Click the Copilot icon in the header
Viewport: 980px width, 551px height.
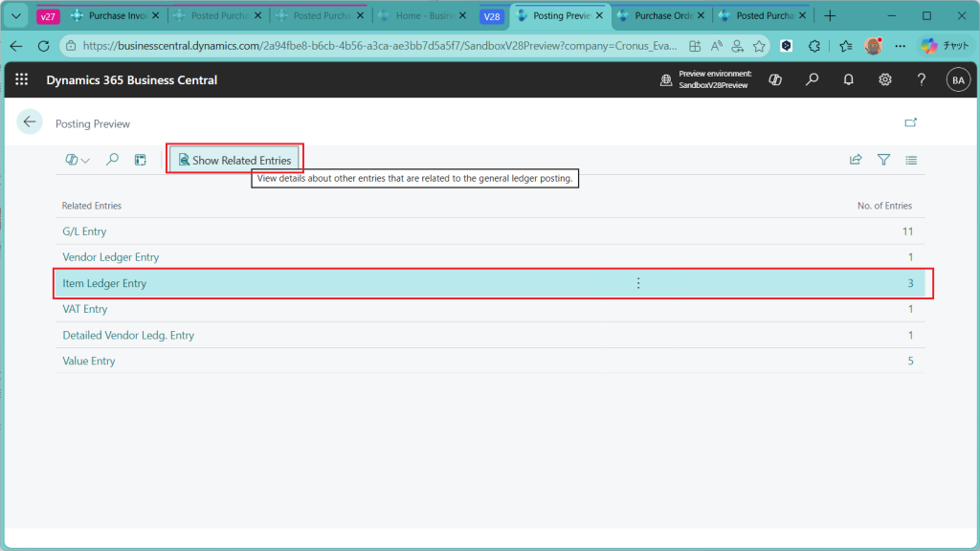click(x=775, y=80)
